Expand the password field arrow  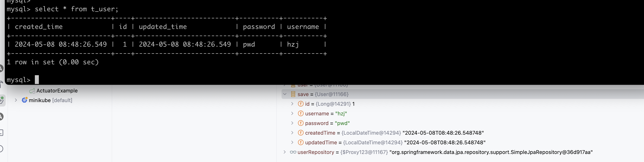pos(292,123)
